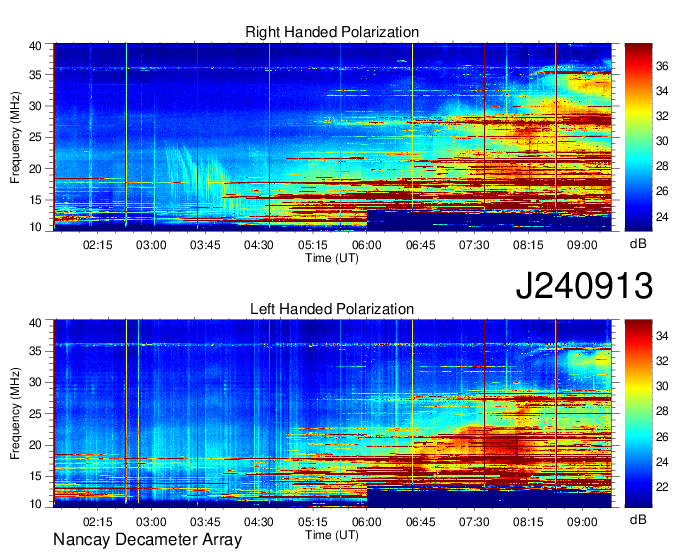Click the bottom panel's dB color bar
This screenshot has height=552, width=680.
pyautogui.click(x=638, y=413)
